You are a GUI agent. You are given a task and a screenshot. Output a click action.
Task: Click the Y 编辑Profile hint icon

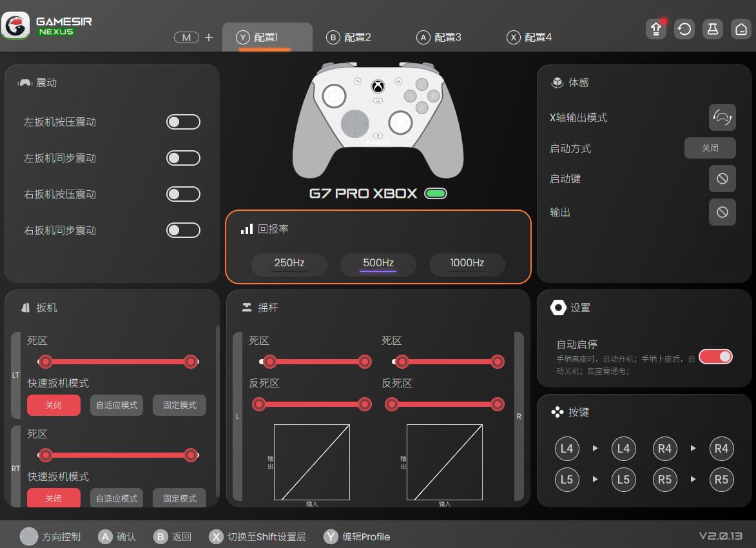pos(331,536)
